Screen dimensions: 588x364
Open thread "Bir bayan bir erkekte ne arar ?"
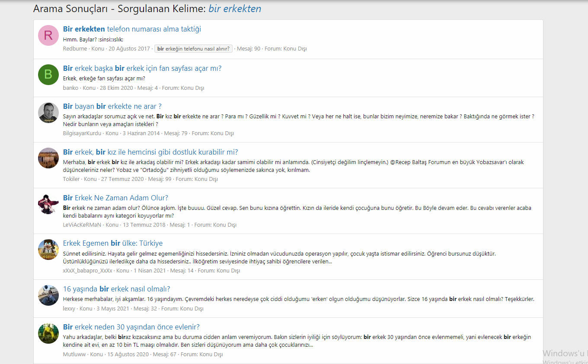(112, 106)
